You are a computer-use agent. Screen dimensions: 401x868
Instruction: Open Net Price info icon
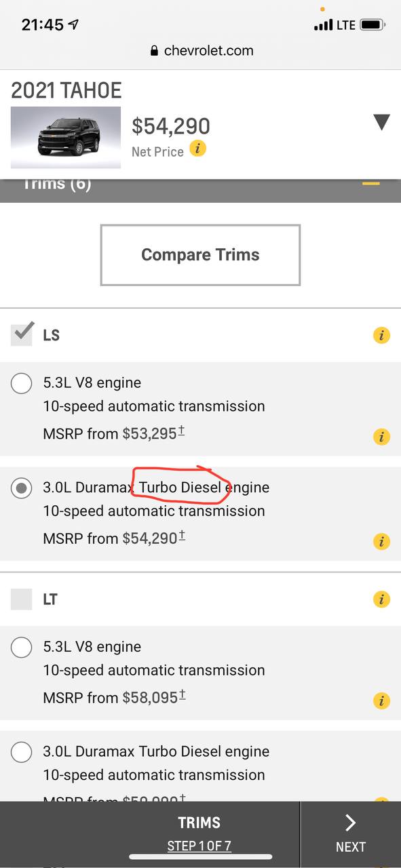pos(197,148)
